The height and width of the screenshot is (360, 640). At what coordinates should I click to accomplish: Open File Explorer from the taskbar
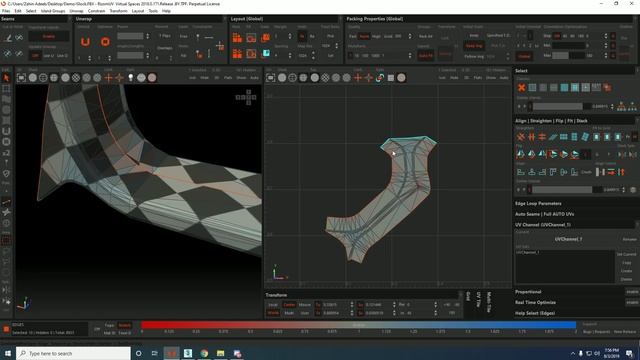(x=220, y=353)
